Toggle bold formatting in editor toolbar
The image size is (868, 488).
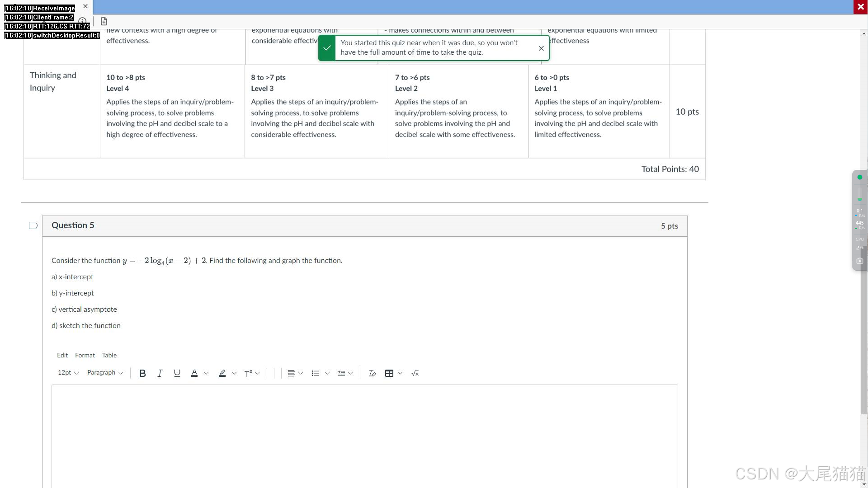point(142,373)
